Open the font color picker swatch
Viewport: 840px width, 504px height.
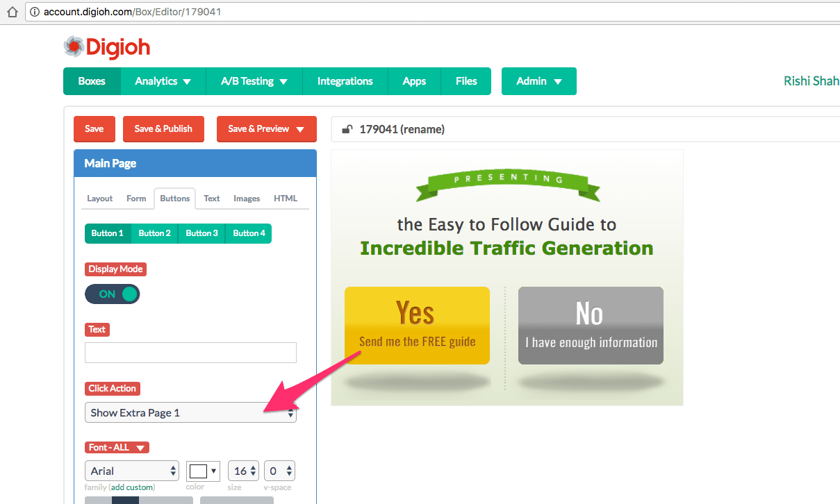(x=204, y=471)
